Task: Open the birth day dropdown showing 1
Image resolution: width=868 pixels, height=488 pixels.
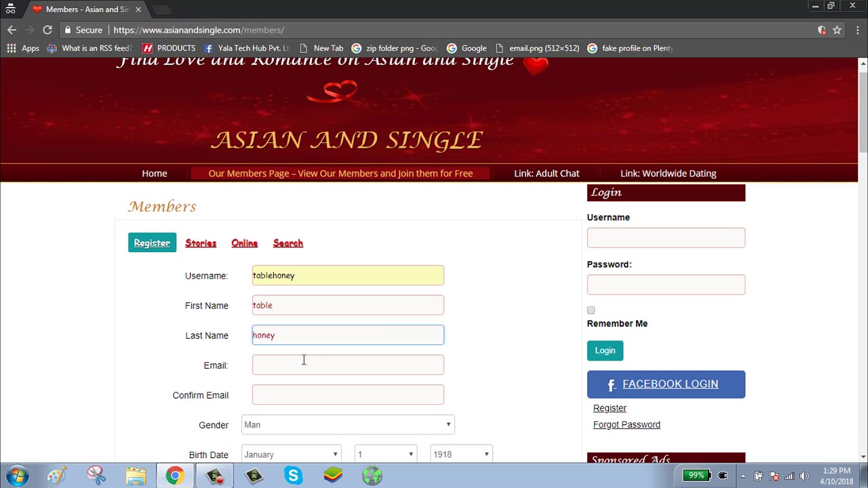Action: click(385, 454)
